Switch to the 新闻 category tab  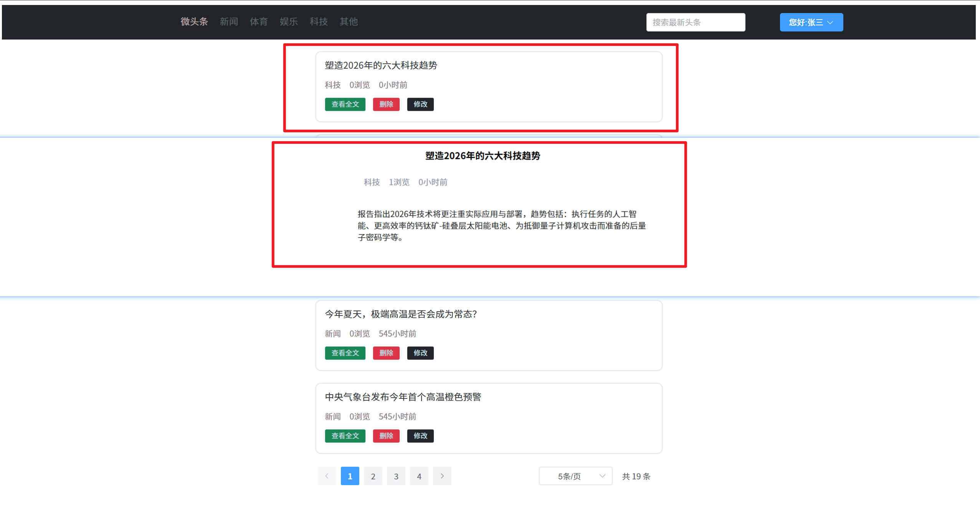click(x=229, y=22)
